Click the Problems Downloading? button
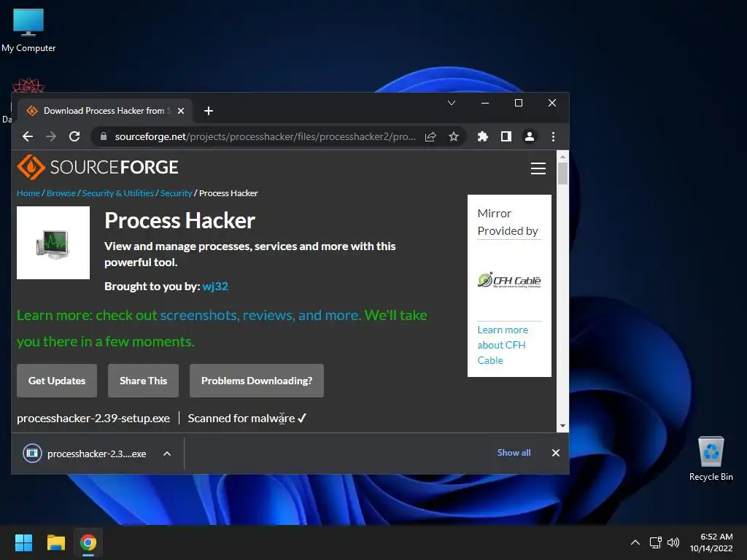The image size is (747, 560). click(257, 381)
